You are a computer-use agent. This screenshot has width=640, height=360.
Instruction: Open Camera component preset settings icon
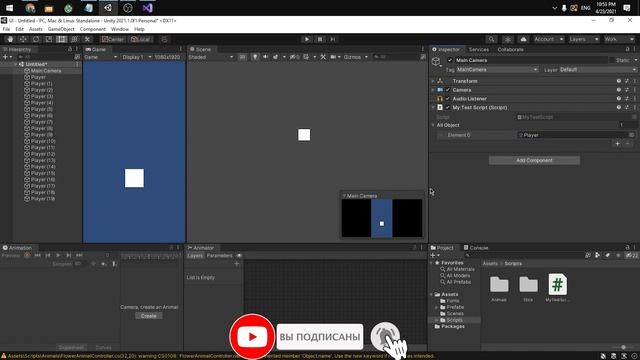[x=627, y=90]
